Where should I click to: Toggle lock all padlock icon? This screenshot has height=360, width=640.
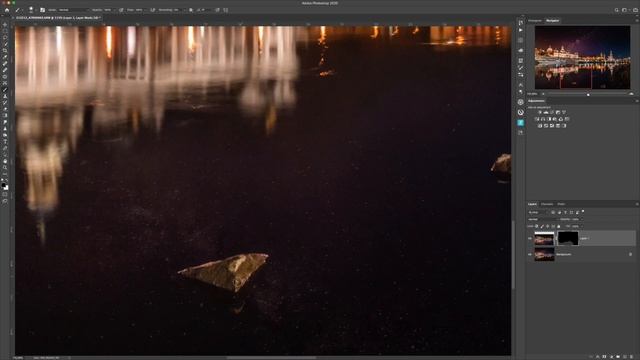pyautogui.click(x=559, y=226)
